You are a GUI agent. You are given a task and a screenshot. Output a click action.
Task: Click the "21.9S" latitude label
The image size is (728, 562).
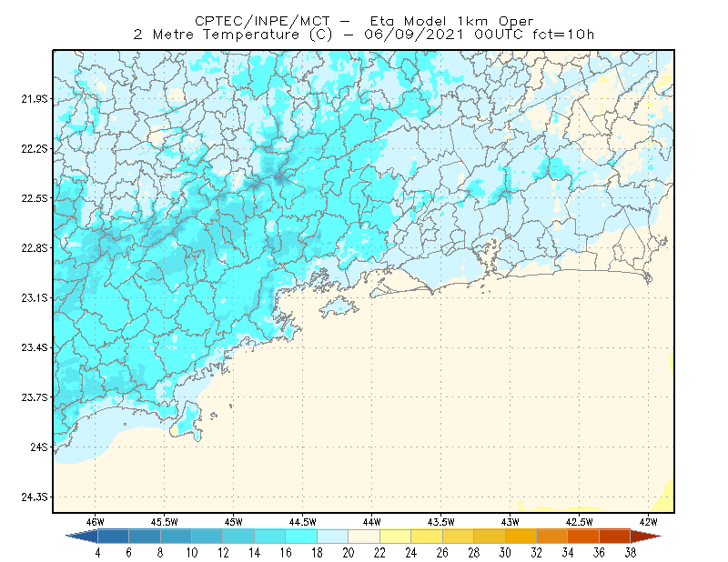34,99
